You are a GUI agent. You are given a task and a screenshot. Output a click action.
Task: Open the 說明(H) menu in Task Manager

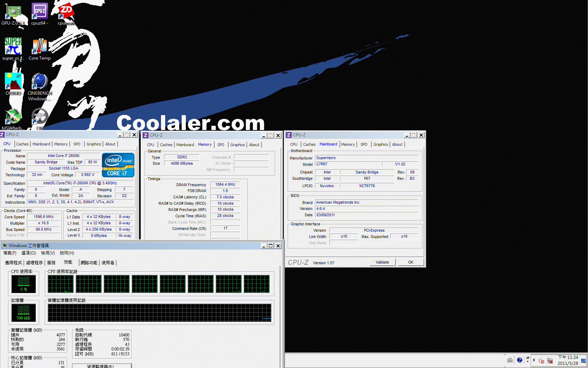click(67, 253)
